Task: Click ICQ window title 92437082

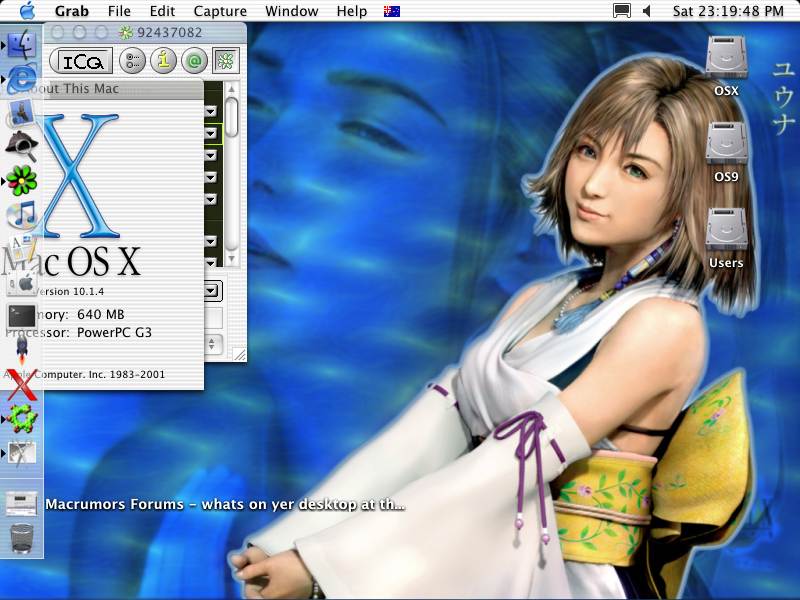Action: click(169, 33)
